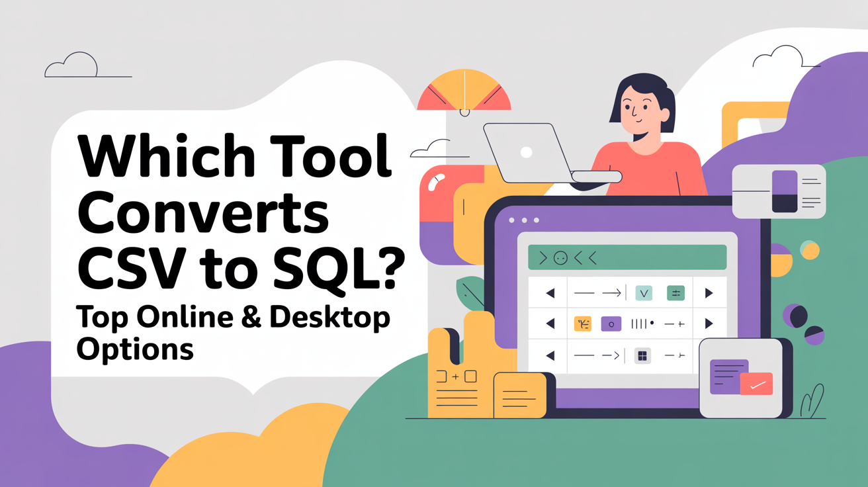Click the purple circle icon in second row

click(x=611, y=324)
